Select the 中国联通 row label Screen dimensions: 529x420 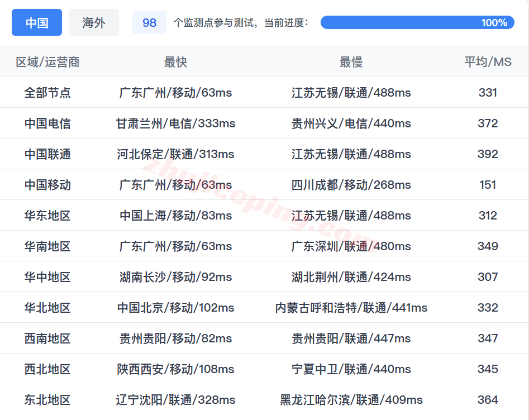pyautogui.click(x=47, y=154)
